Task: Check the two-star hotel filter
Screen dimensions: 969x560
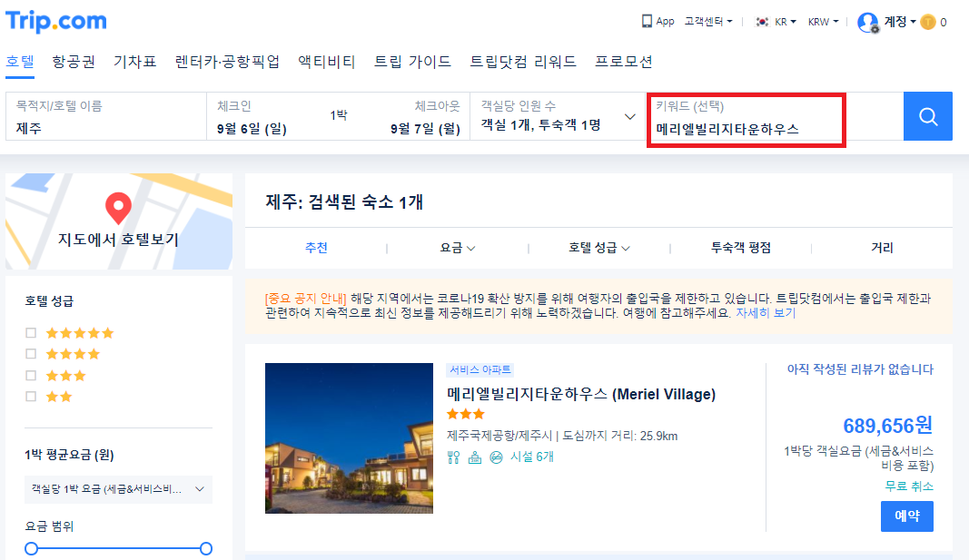Action: click(x=31, y=397)
